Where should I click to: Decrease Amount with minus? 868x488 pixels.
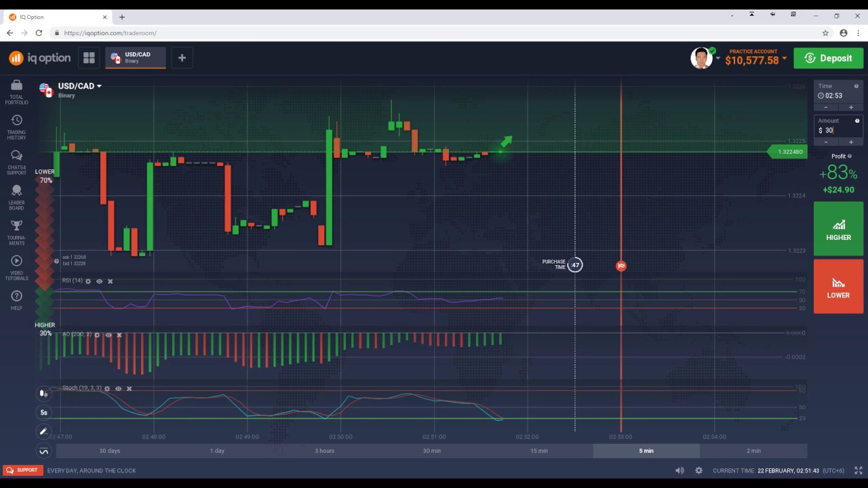click(826, 142)
